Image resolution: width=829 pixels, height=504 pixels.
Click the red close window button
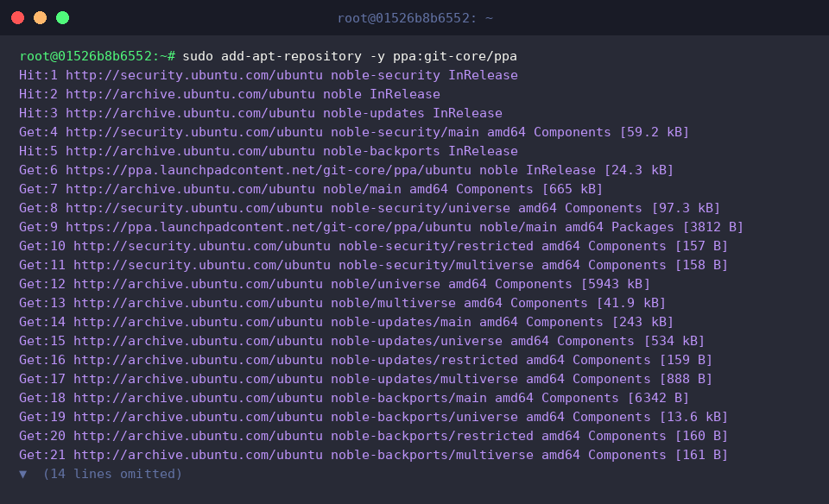point(17,18)
